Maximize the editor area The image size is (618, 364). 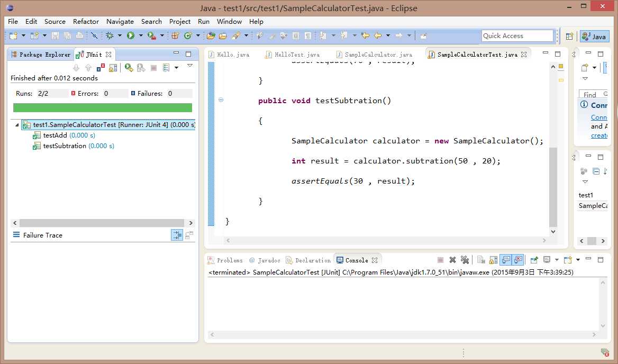pyautogui.click(x=557, y=53)
